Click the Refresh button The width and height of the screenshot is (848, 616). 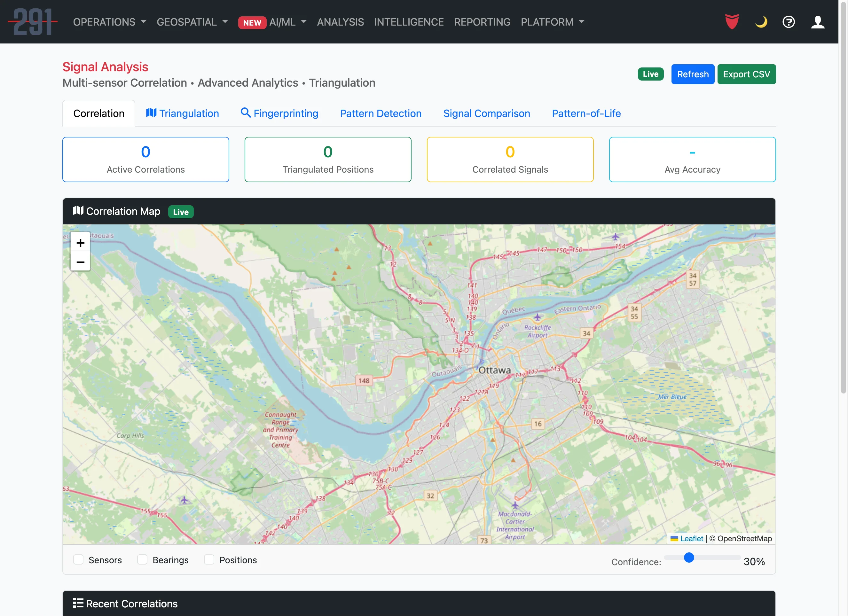coord(693,74)
